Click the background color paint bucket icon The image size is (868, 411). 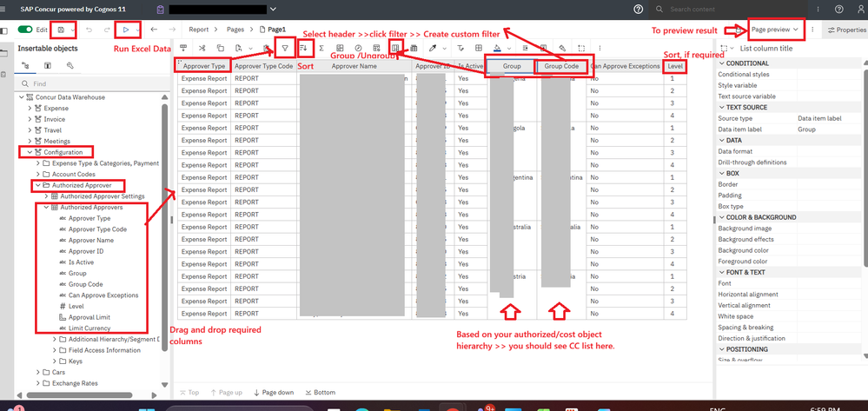pos(497,48)
